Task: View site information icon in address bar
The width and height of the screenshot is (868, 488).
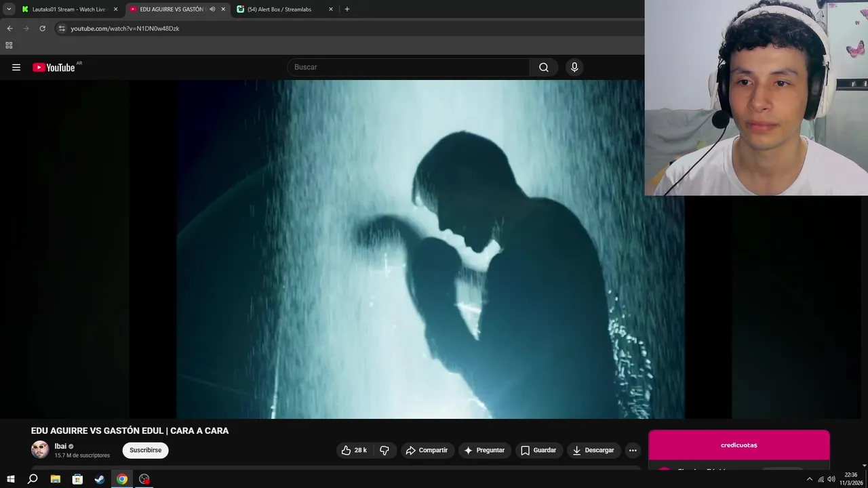Action: (62, 28)
